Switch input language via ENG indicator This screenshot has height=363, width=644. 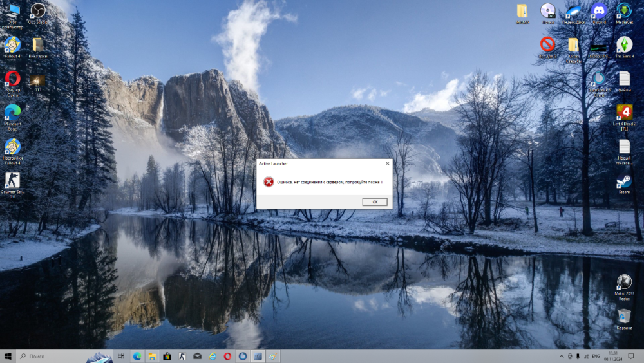pos(596,356)
